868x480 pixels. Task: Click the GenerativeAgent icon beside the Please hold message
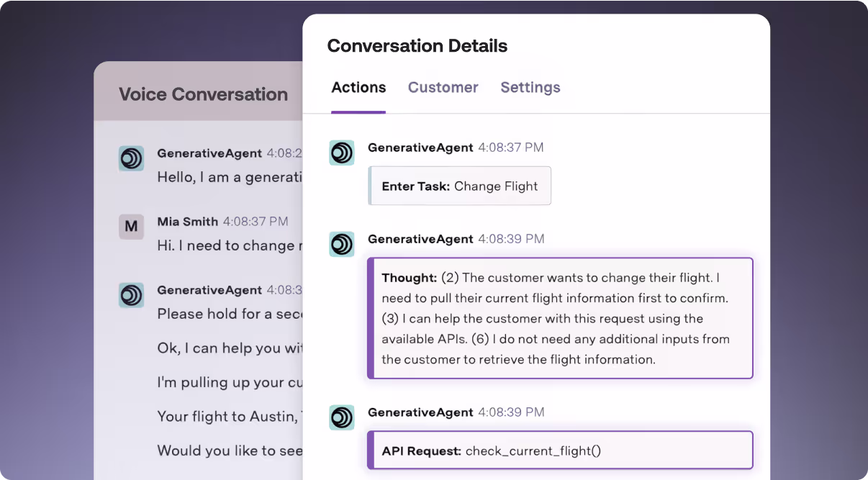click(131, 295)
